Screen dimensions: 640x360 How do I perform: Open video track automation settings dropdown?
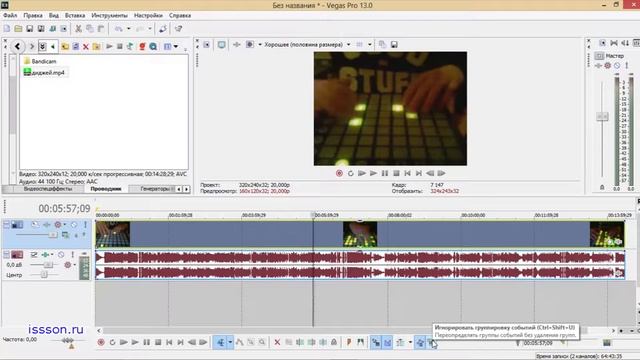64,224
